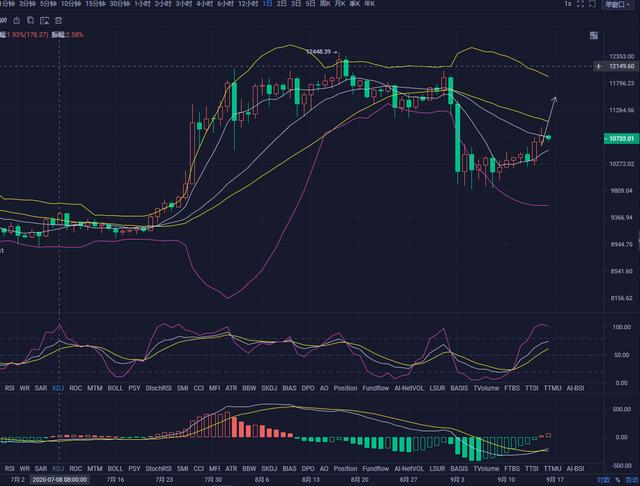Select the 2小时 interval
The width and height of the screenshot is (640, 486).
[163, 4]
